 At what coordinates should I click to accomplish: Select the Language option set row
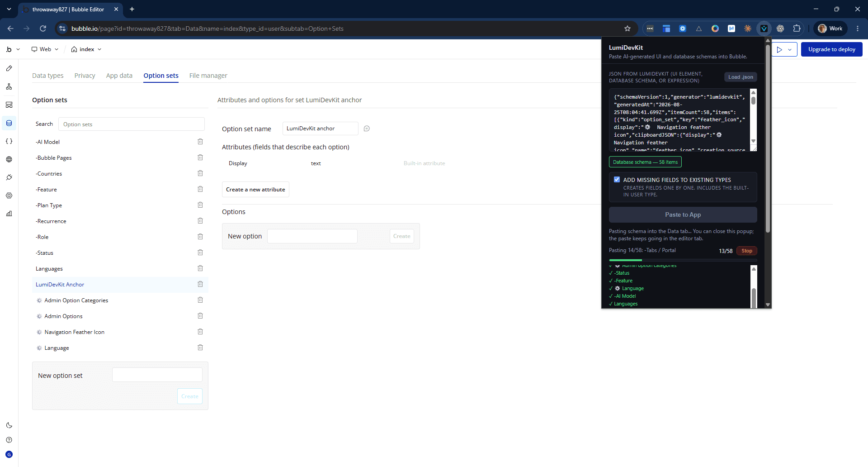120,348
